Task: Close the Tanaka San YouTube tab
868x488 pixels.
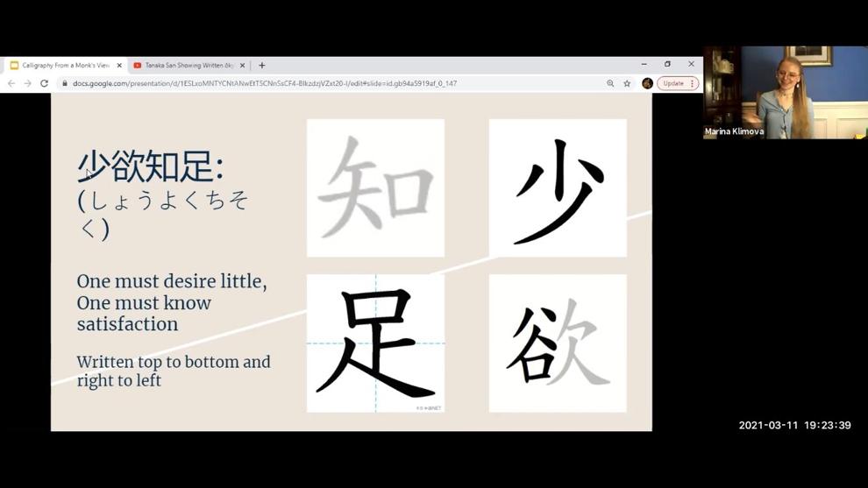Action: point(242,66)
